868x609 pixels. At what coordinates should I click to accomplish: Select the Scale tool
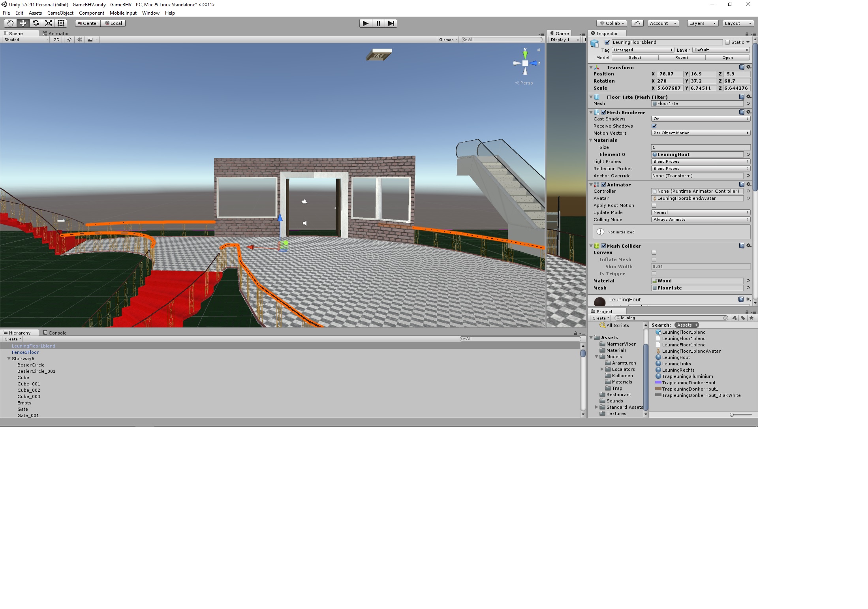pyautogui.click(x=48, y=23)
